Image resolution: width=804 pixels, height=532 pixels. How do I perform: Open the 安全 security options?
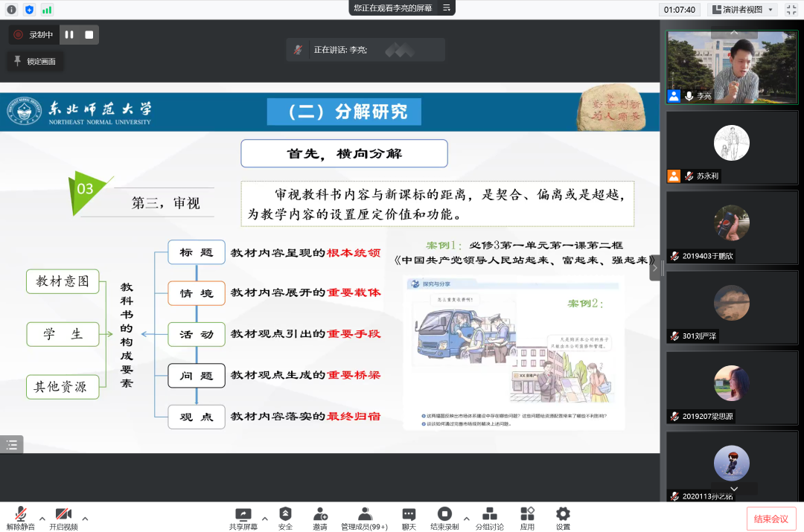[285, 518]
